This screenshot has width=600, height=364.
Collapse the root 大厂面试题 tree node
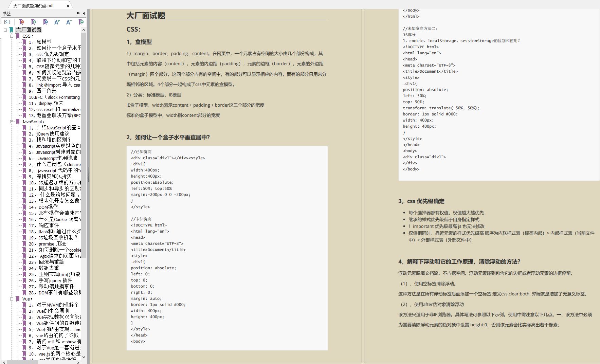5,30
